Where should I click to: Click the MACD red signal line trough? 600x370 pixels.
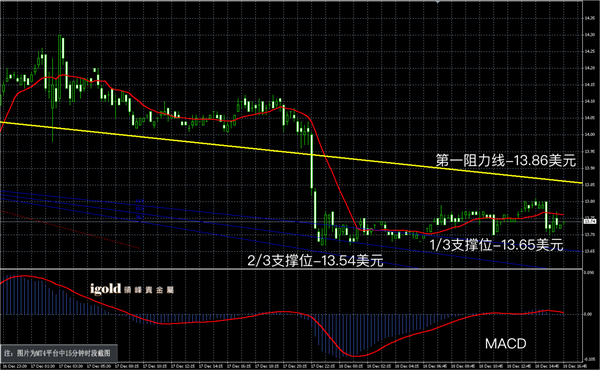click(x=356, y=356)
